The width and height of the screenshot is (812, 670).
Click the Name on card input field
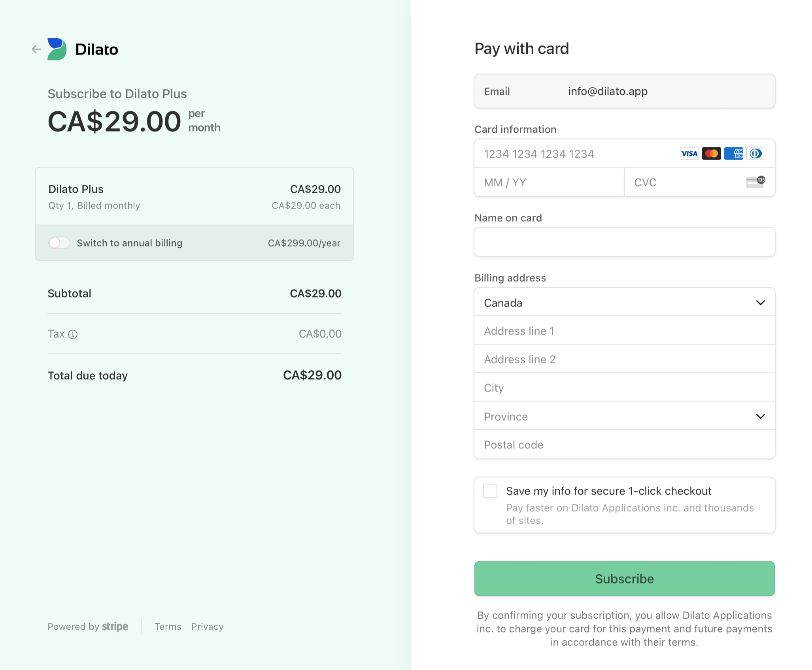624,242
